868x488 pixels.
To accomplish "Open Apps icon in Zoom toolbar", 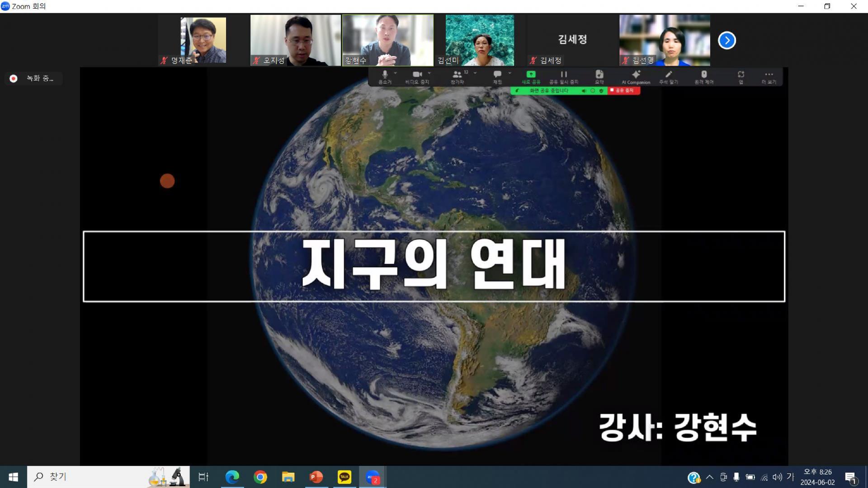I will tap(741, 75).
